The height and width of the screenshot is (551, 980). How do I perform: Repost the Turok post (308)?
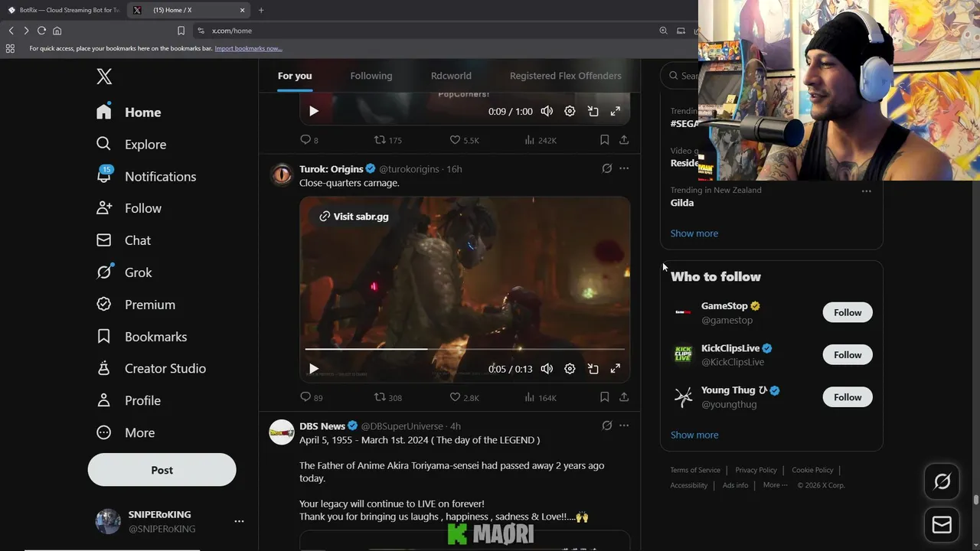[x=388, y=397]
